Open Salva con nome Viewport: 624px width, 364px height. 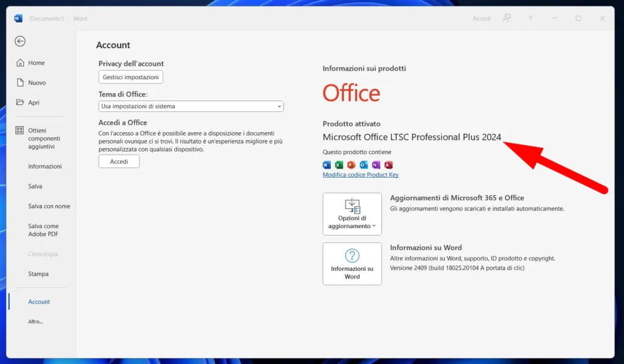pos(49,206)
